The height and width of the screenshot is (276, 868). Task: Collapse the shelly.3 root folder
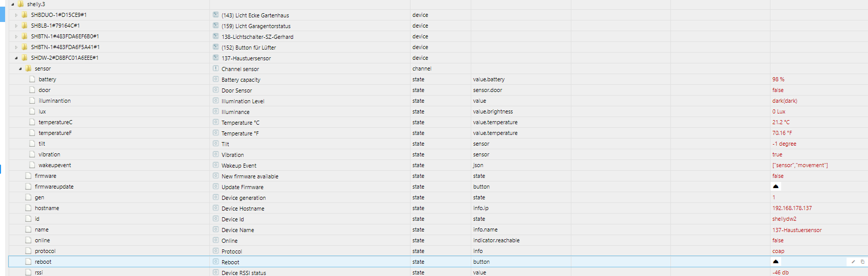pyautogui.click(x=13, y=4)
